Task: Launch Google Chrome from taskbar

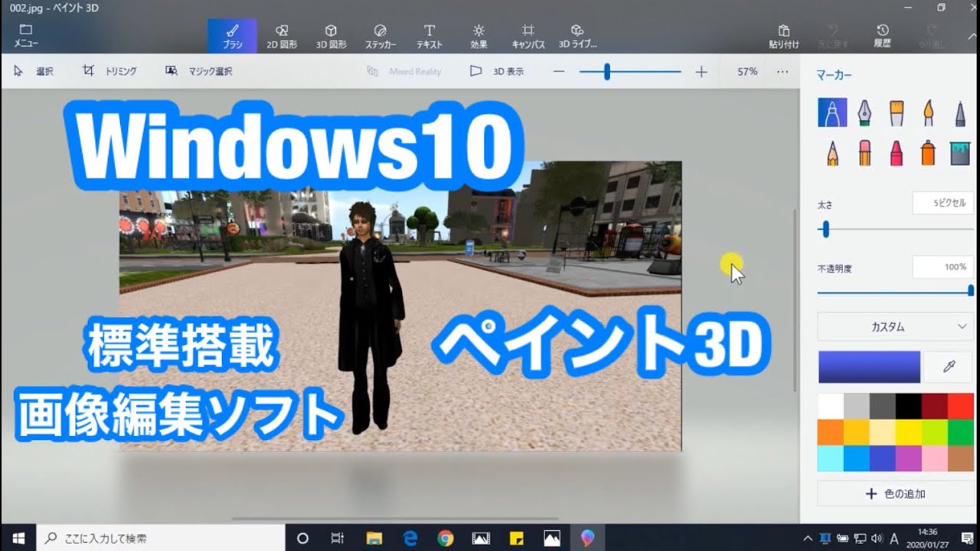Action: point(445,538)
